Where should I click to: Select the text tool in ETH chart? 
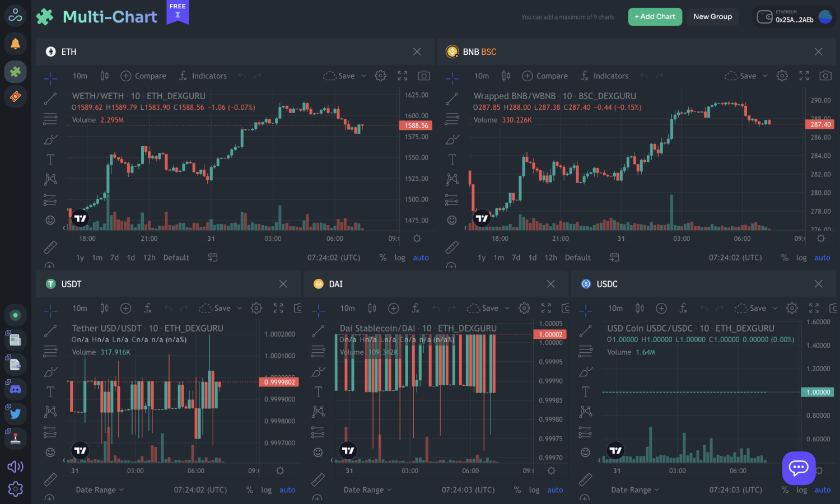[x=50, y=160]
